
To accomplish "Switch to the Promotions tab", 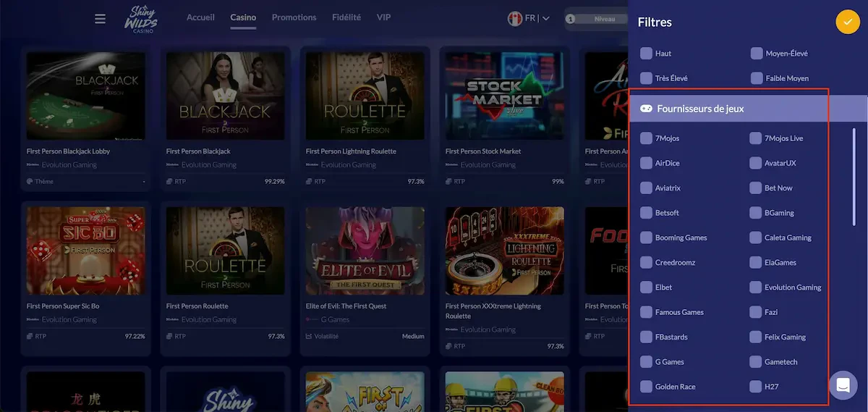I will coord(294,17).
